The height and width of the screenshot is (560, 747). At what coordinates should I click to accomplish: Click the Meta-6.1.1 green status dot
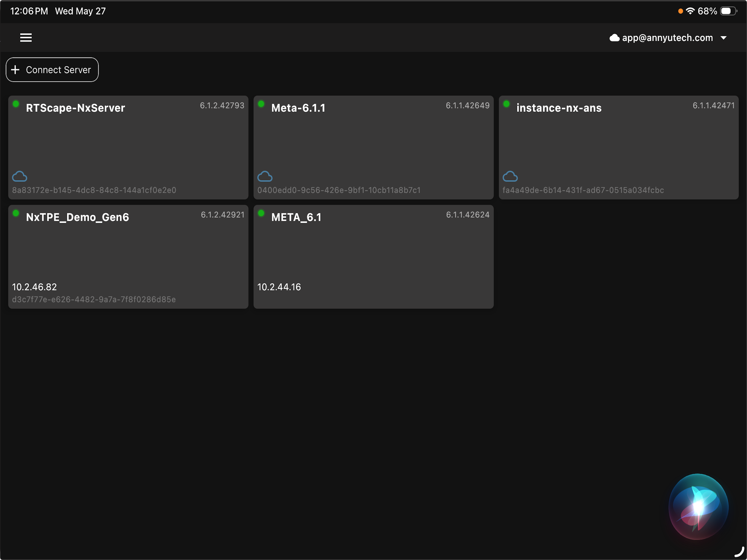coord(261,104)
